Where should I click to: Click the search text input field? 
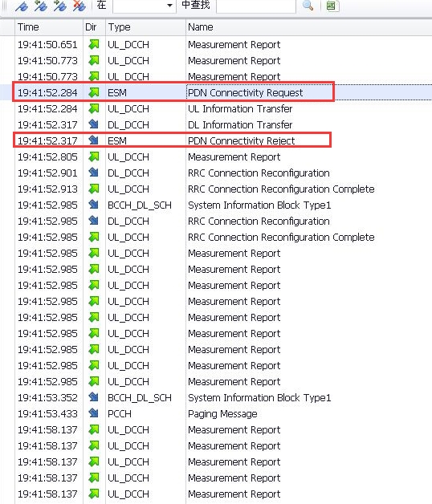[256, 6]
